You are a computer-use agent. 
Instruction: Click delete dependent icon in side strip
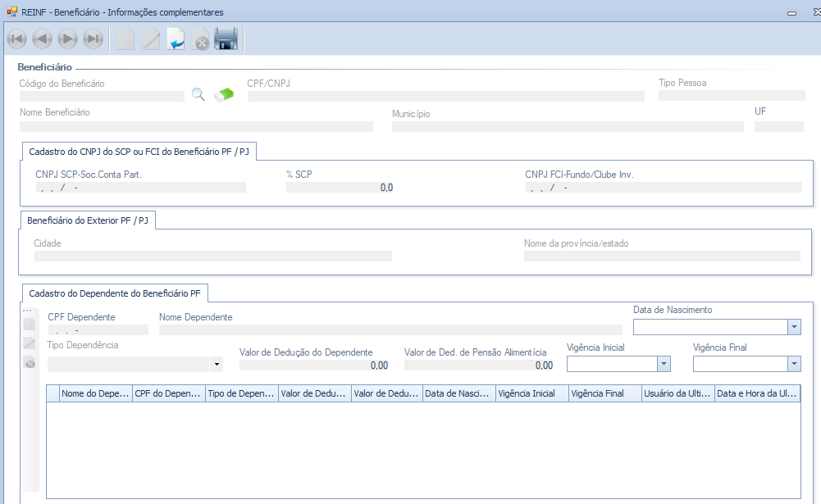30,363
